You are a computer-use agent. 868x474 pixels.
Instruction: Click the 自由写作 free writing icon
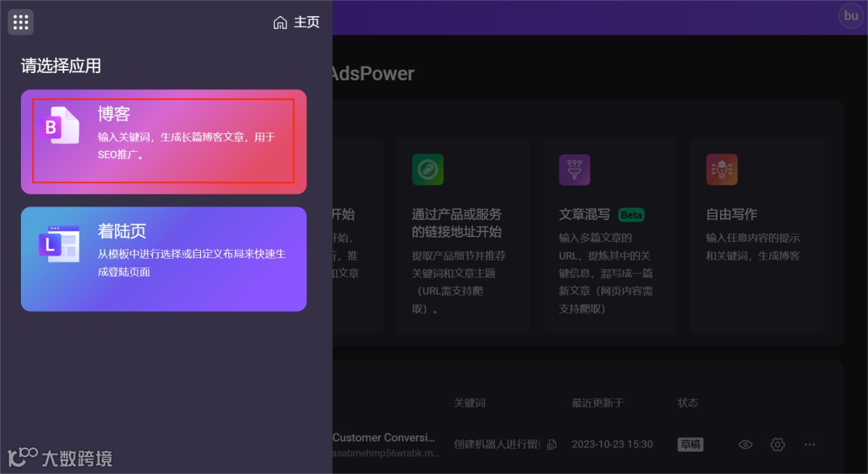(721, 170)
